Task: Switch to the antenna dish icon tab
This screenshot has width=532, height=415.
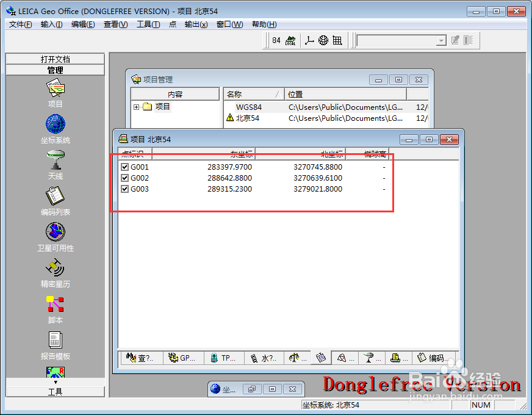Action: pos(372,358)
